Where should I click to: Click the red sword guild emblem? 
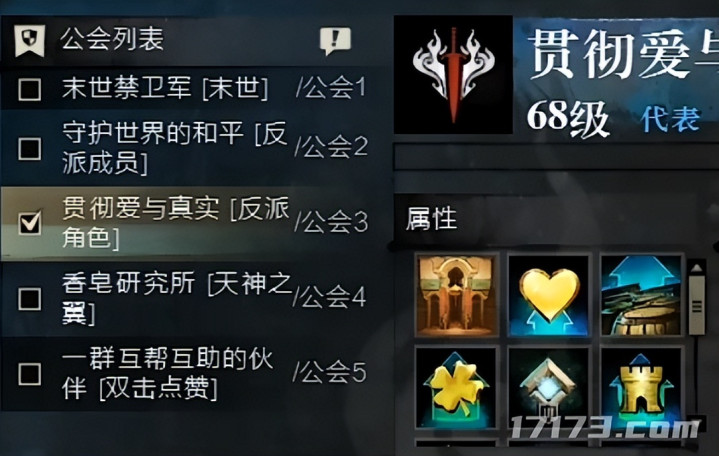pyautogui.click(x=454, y=75)
